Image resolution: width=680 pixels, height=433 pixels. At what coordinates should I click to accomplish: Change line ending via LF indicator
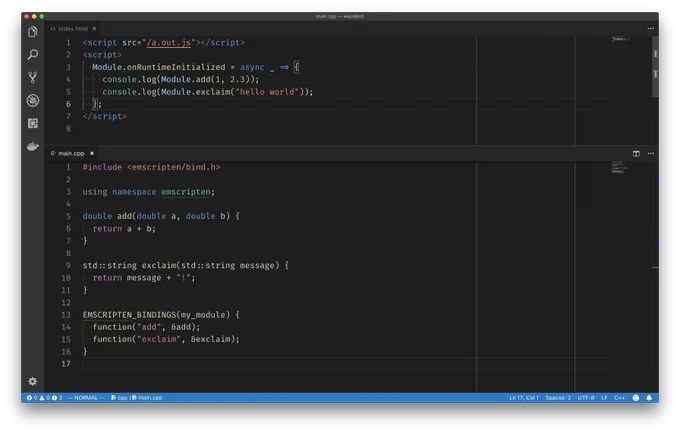click(604, 398)
